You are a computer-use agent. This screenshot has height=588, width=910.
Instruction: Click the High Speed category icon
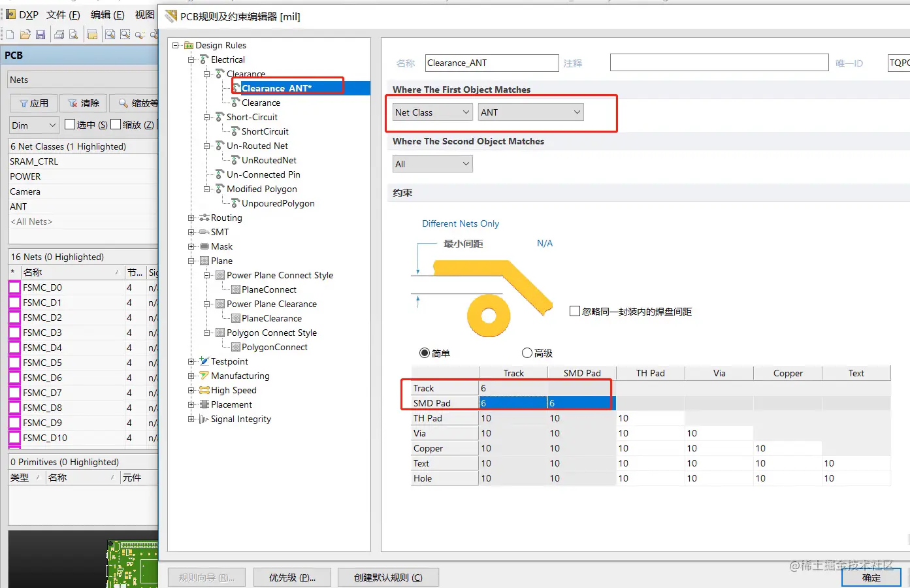click(204, 390)
